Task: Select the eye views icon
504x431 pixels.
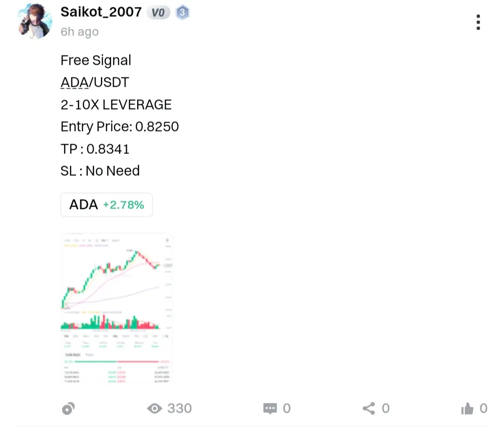Action: click(154, 409)
